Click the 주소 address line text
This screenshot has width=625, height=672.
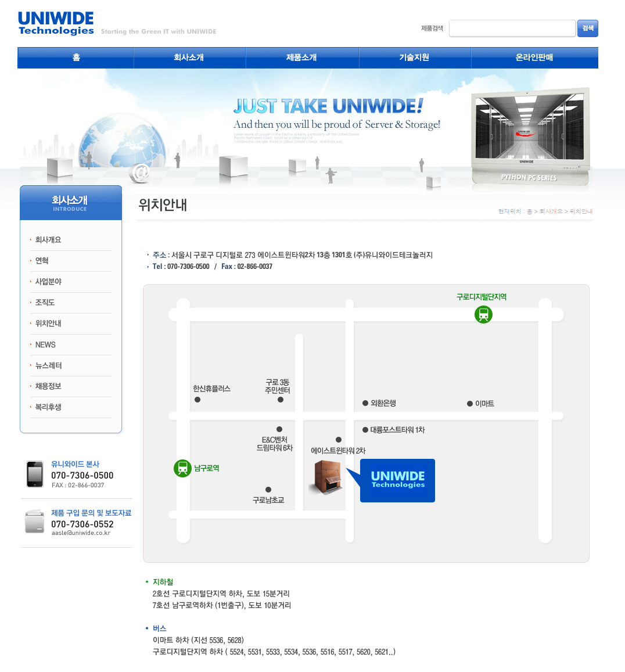tap(292, 255)
